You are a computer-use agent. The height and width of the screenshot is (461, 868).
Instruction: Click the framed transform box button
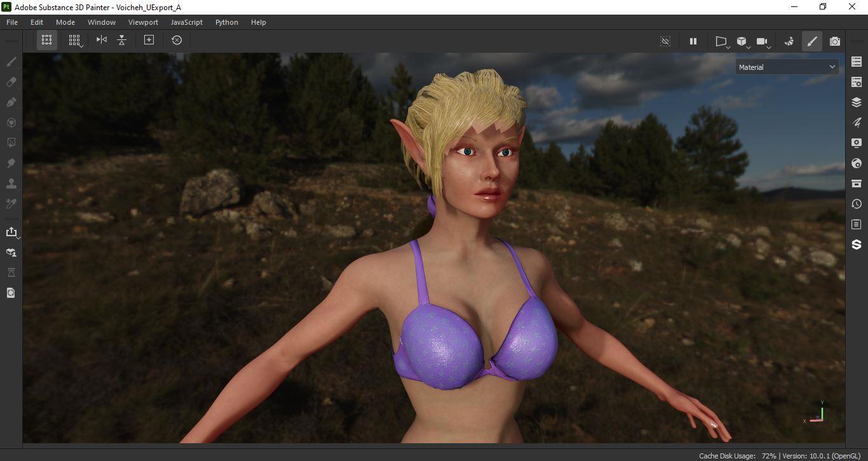(149, 40)
